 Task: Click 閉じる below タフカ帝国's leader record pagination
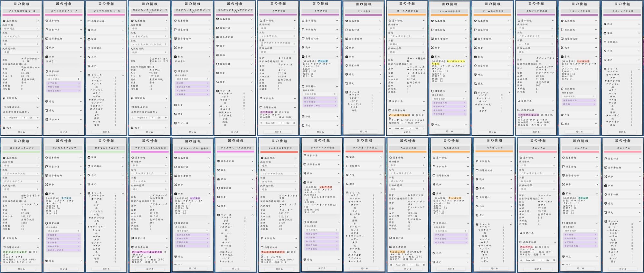tap(278, 132)
